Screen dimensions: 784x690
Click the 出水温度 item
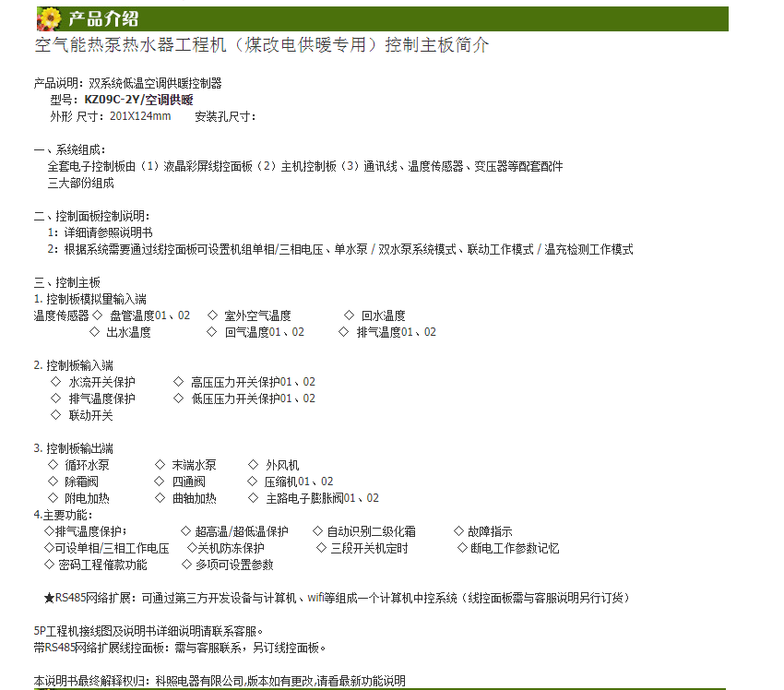(x=128, y=332)
